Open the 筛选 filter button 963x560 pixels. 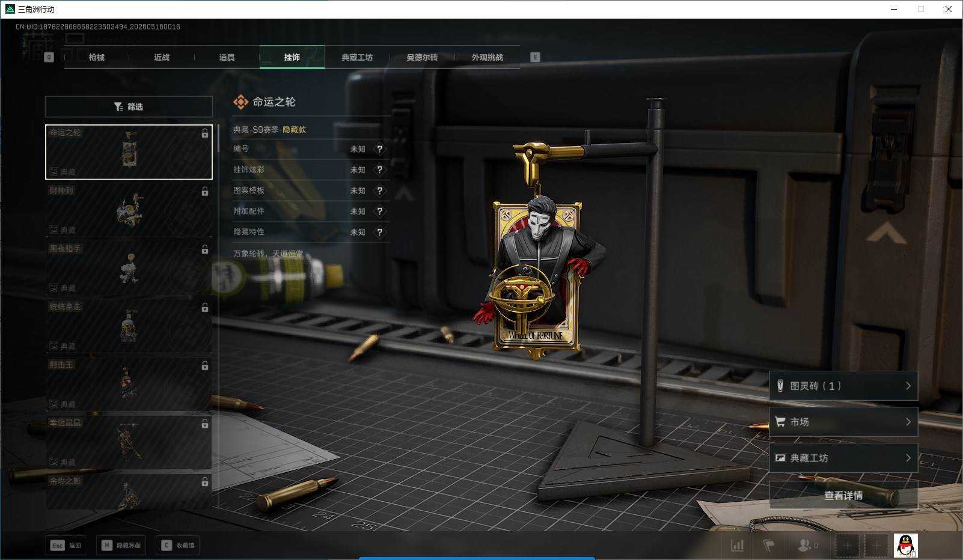129,107
